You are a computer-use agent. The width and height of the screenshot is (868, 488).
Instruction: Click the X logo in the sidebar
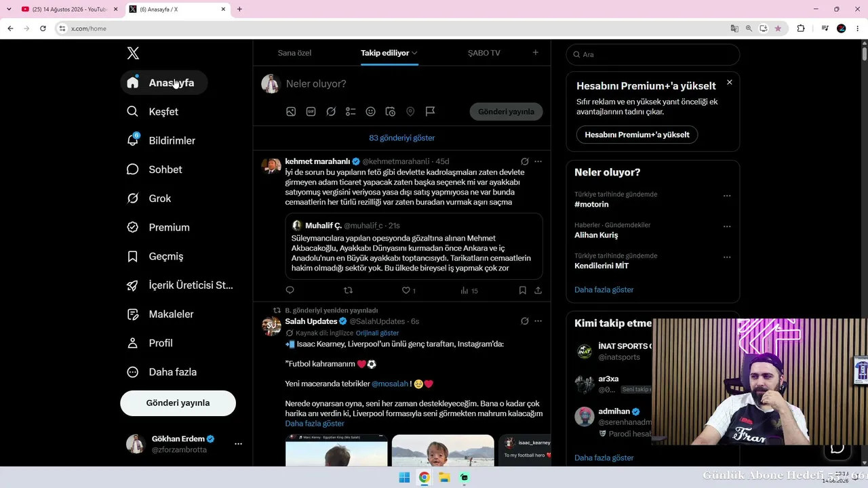pos(133,54)
